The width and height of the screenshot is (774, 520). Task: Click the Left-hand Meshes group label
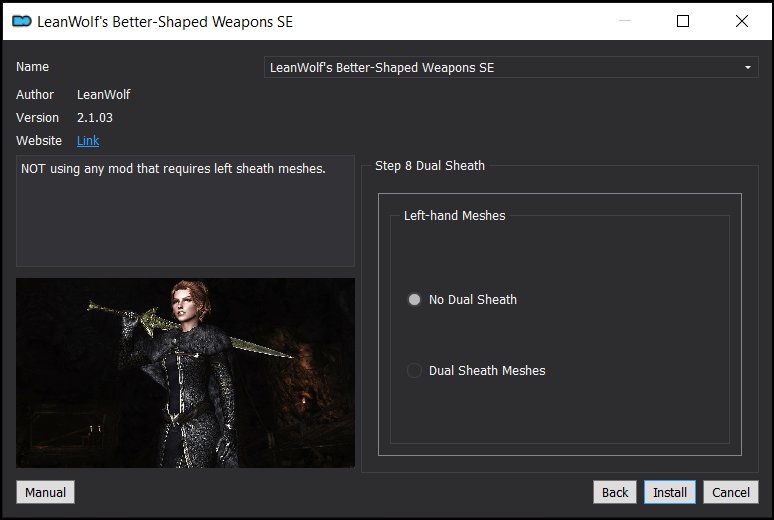coord(455,215)
